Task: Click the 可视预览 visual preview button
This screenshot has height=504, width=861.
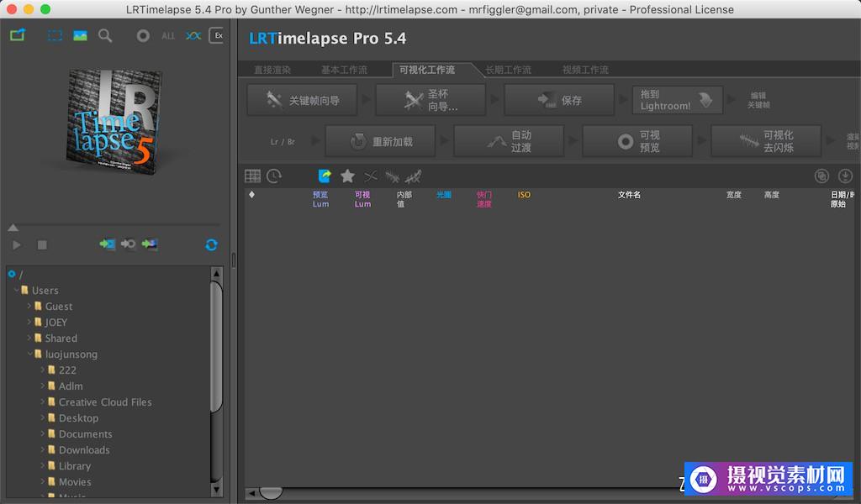Action: 637,141
